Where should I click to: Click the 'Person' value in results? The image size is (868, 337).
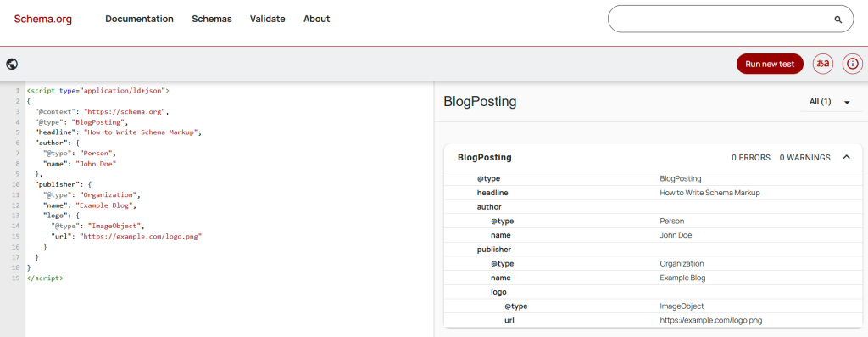pos(672,222)
